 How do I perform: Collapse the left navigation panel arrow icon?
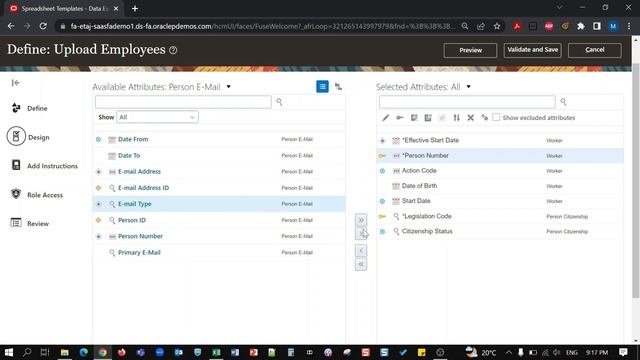point(16,83)
